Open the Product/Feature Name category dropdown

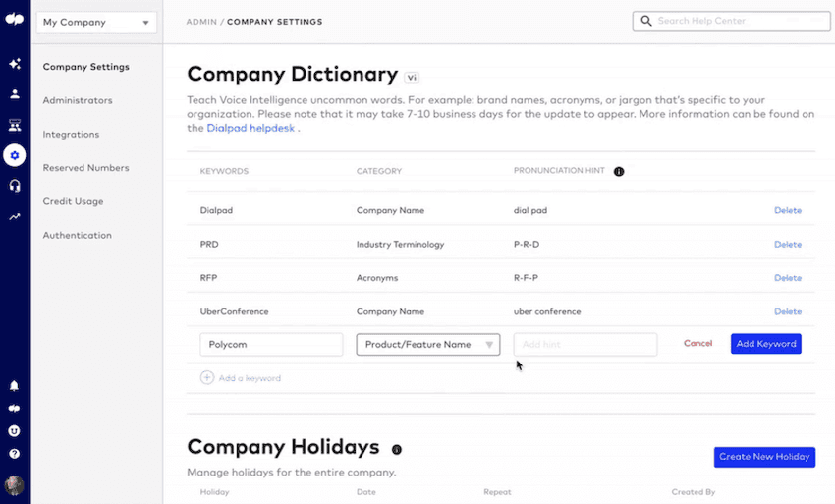[428, 345]
